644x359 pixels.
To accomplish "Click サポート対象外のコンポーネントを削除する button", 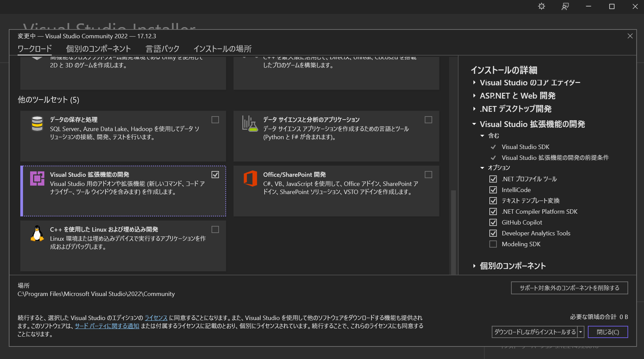I will pyautogui.click(x=570, y=288).
